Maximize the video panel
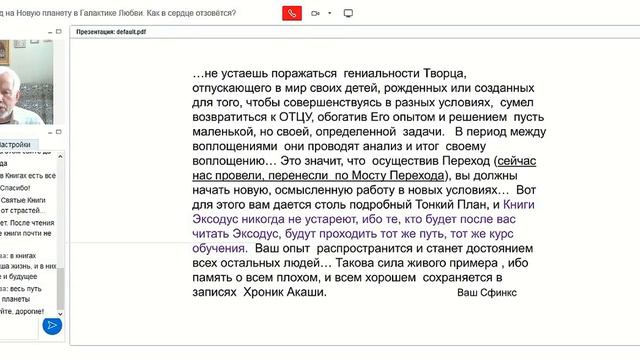 (x=59, y=31)
